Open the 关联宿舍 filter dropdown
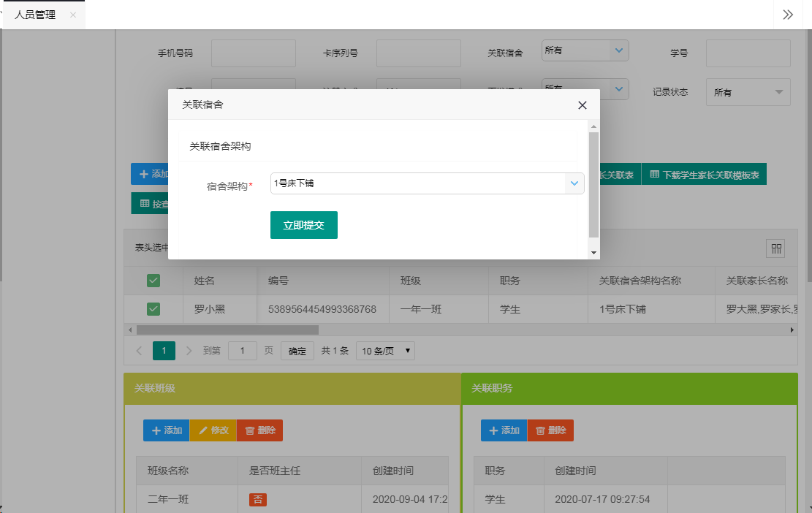Screen dimensions: 812x513 pyautogui.click(x=585, y=50)
